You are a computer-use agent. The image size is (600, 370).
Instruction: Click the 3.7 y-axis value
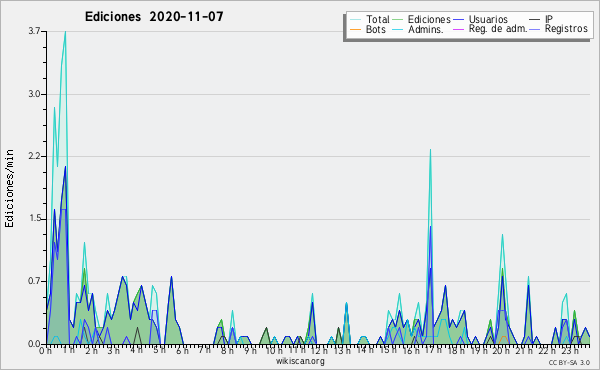(x=34, y=31)
